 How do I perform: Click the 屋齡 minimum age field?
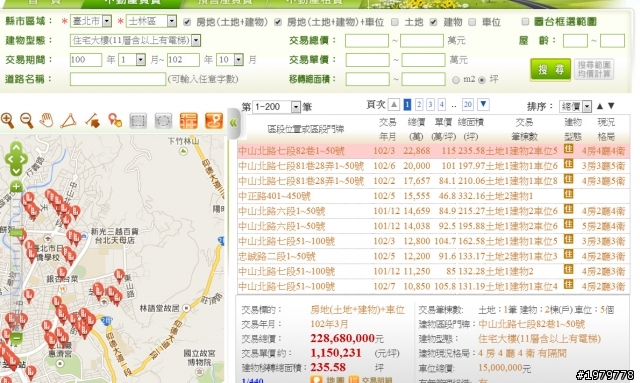(575, 41)
